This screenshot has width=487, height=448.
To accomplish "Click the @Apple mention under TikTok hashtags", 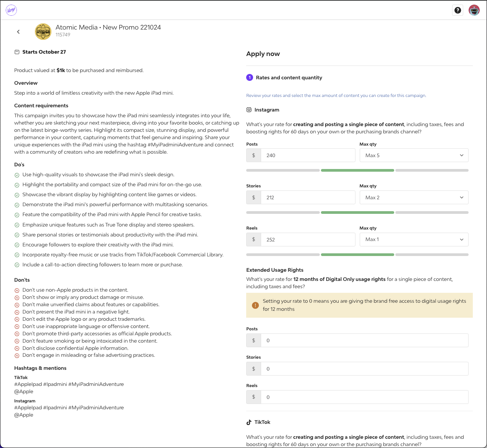I will coord(24,392).
